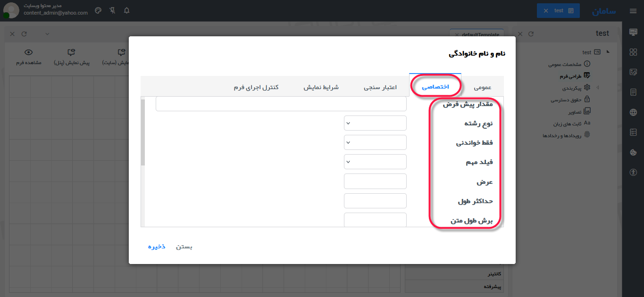Click the مقدار پیش فرض label

click(468, 104)
